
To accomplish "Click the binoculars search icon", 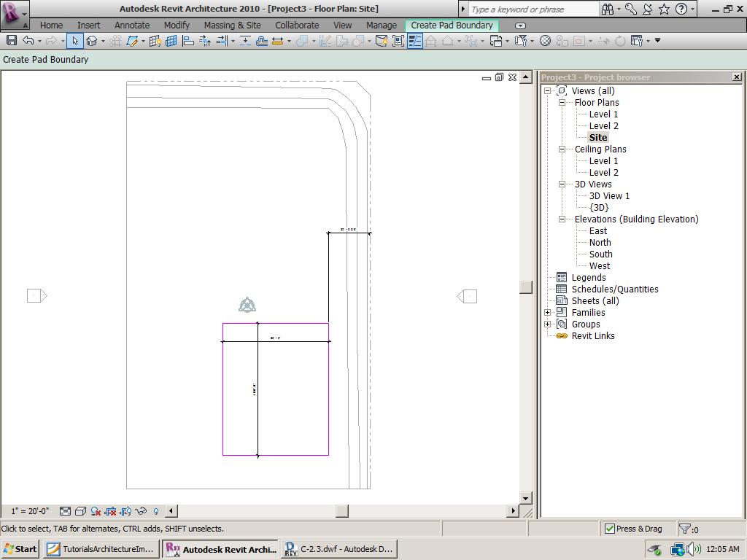I will point(608,9).
